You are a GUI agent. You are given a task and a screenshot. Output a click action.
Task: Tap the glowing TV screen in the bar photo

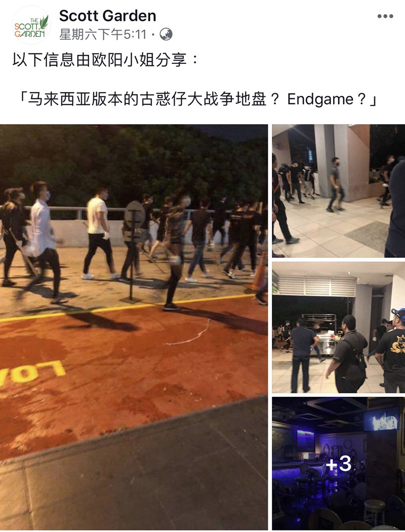click(382, 420)
